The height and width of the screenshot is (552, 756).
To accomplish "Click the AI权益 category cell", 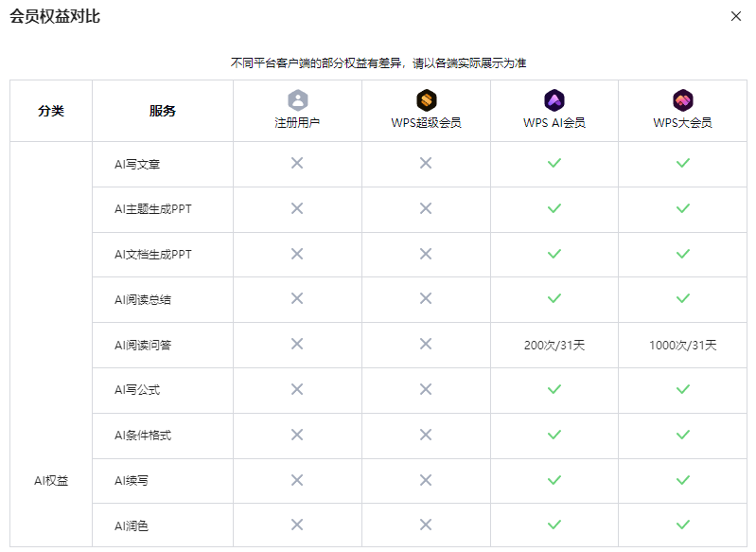I will [x=51, y=481].
